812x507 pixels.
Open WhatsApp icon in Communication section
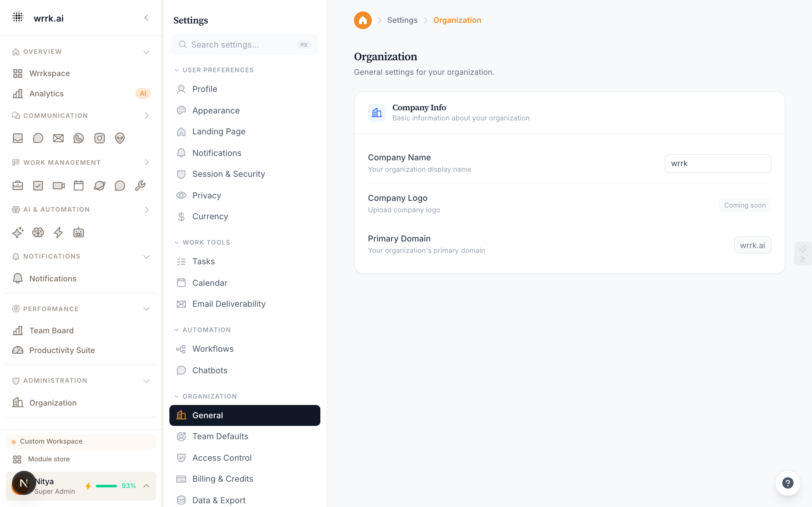tap(79, 138)
